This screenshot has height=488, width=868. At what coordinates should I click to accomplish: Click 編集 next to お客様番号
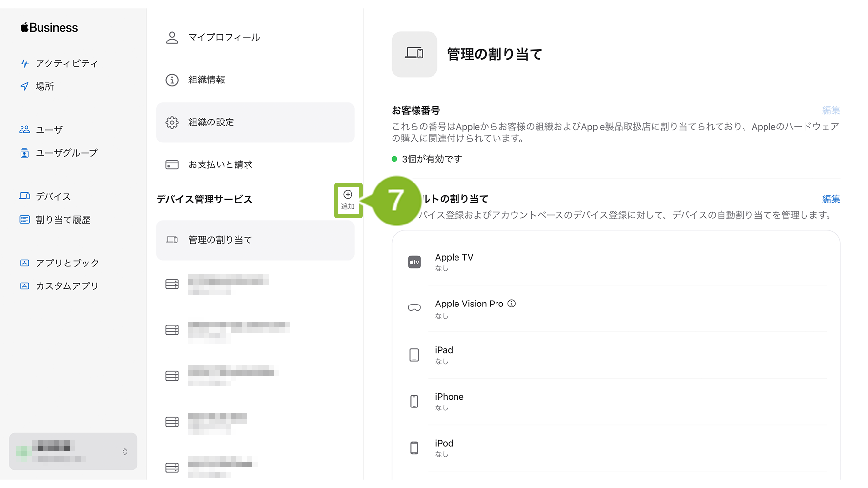click(x=831, y=111)
